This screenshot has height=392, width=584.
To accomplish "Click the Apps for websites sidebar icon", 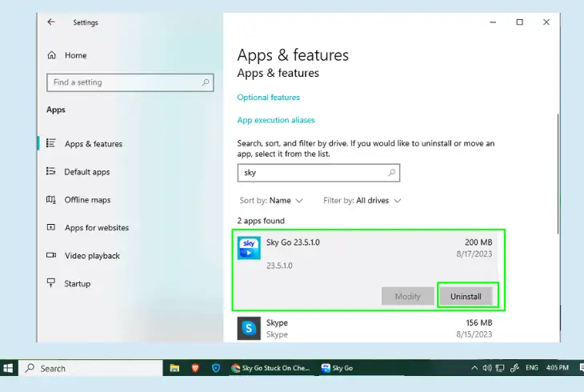I will point(51,227).
